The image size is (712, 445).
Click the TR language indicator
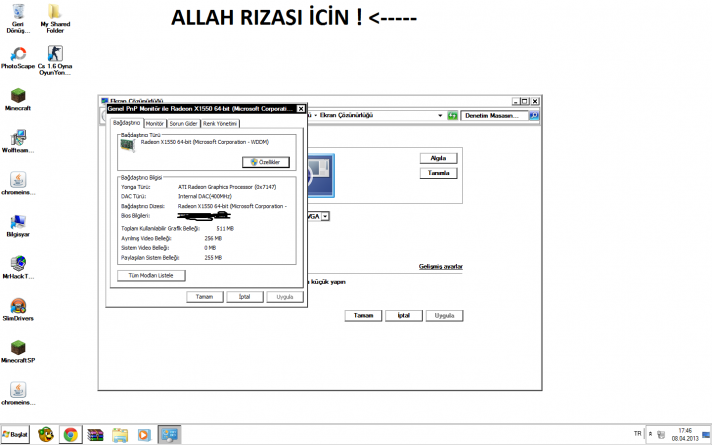click(638, 434)
